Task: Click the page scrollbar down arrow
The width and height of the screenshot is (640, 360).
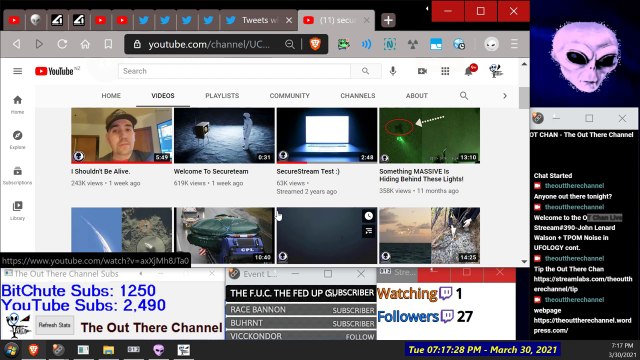Action: coord(524,261)
